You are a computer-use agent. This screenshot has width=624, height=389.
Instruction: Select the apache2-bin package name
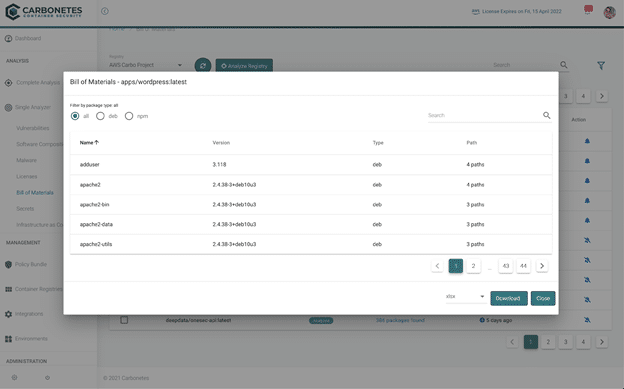(x=94, y=205)
